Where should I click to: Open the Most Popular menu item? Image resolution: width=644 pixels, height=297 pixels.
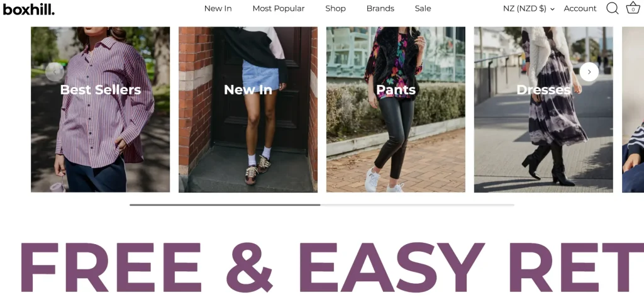[279, 9]
